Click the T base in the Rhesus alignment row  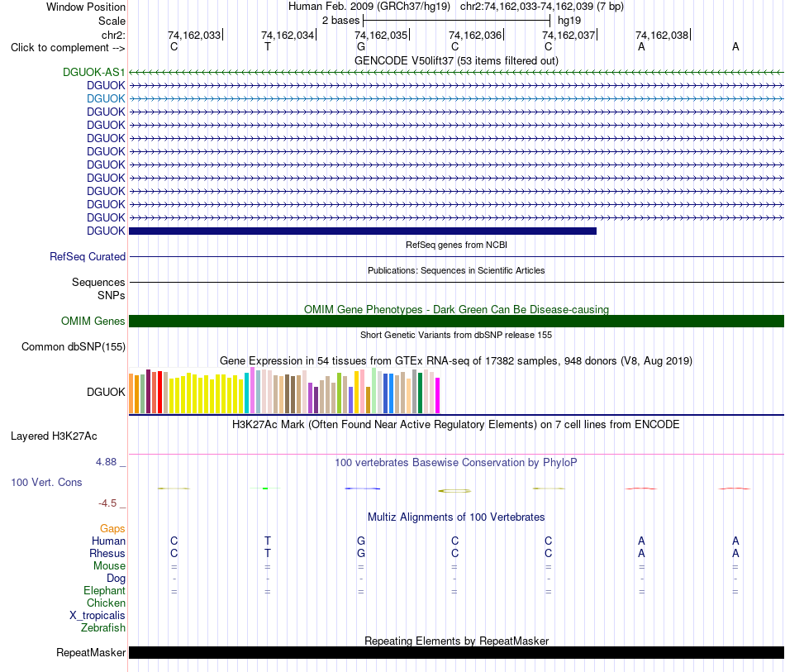268,553
